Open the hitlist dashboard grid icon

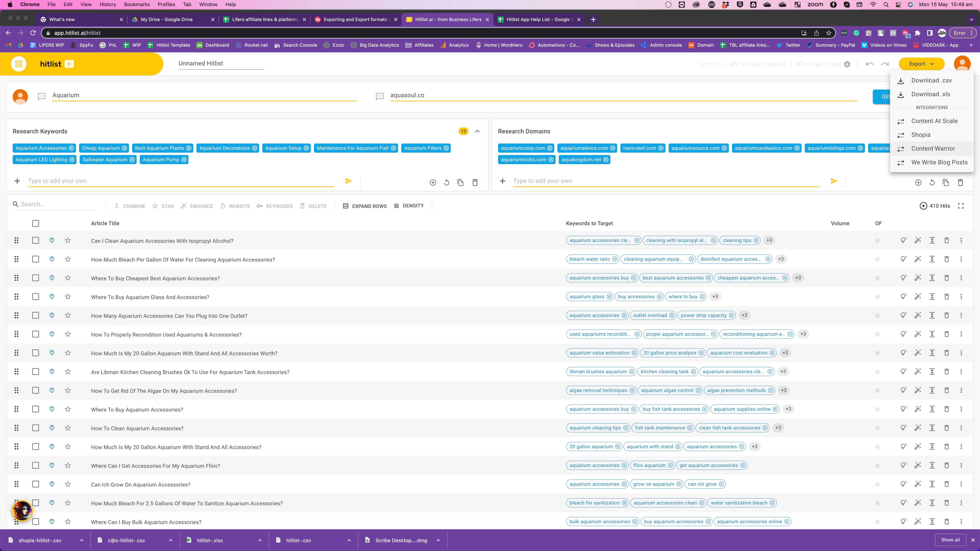[19, 64]
